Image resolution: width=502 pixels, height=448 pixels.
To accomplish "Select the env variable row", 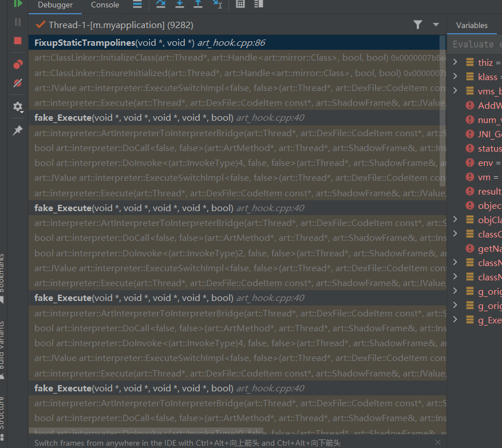I will [x=475, y=163].
